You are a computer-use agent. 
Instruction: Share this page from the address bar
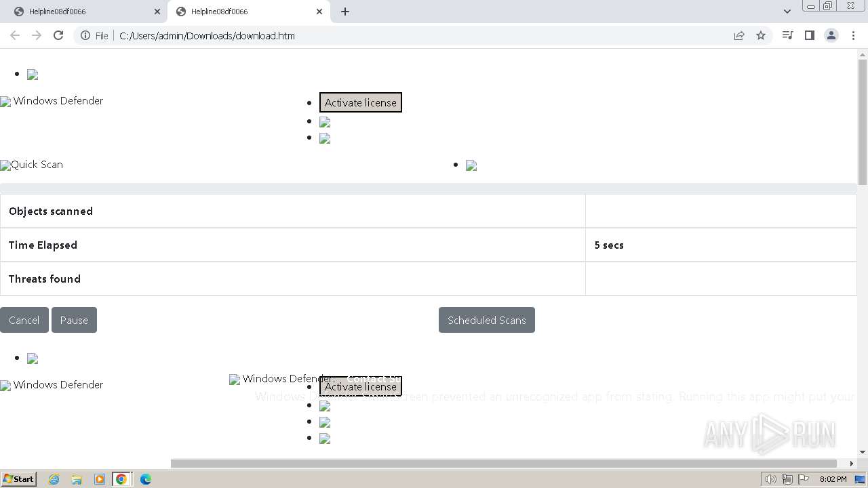click(739, 35)
